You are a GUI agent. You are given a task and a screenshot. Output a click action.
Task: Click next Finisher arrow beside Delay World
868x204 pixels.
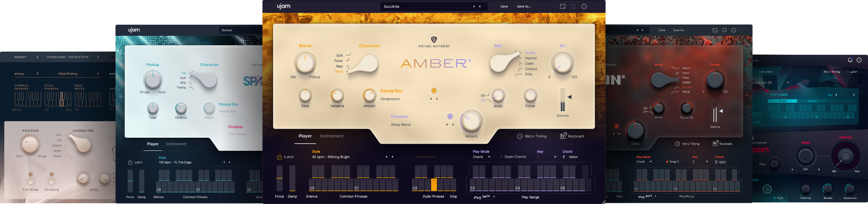click(453, 125)
